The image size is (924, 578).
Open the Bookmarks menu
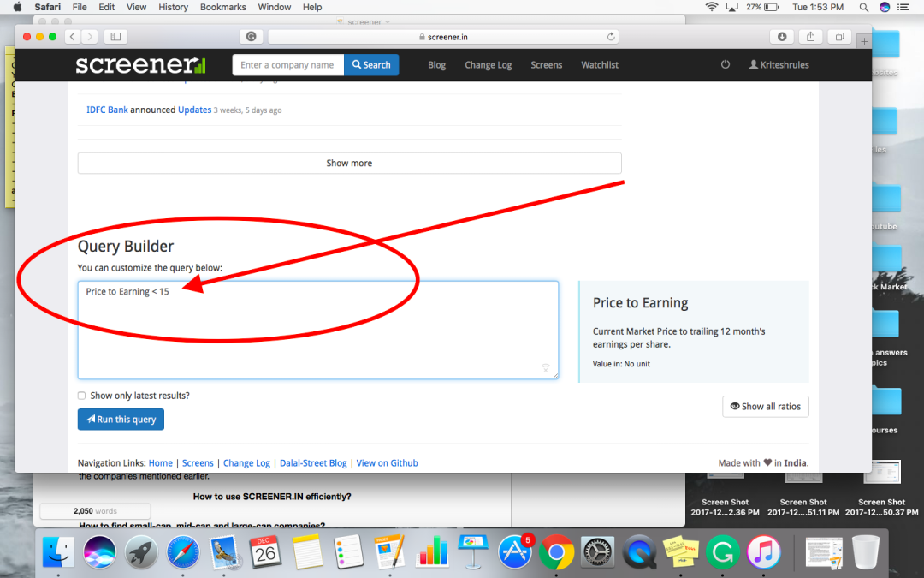pyautogui.click(x=222, y=7)
